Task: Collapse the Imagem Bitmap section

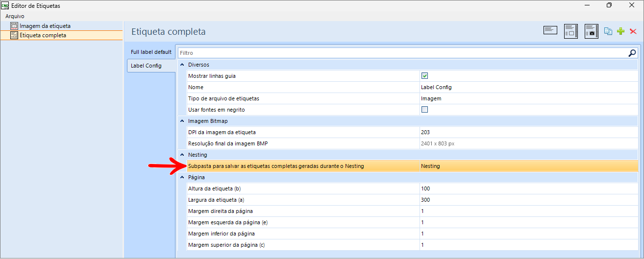Action: click(182, 121)
